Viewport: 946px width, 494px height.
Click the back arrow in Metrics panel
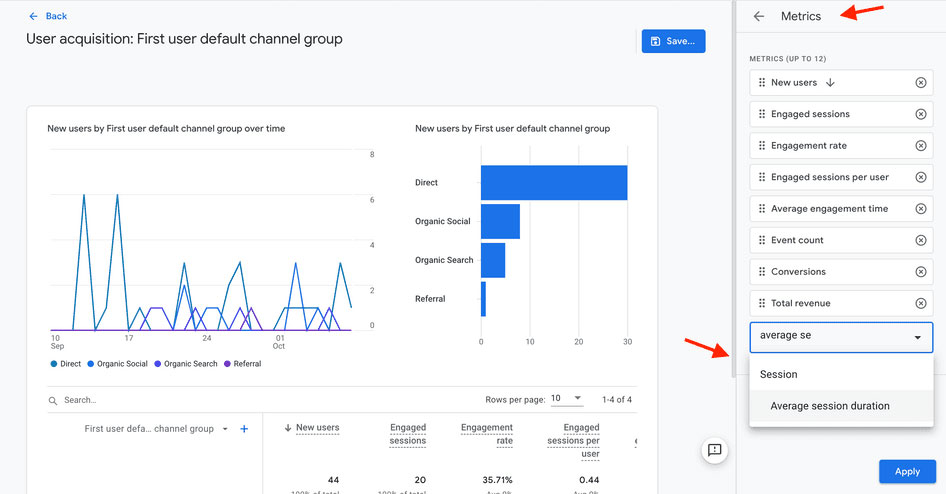pos(759,16)
